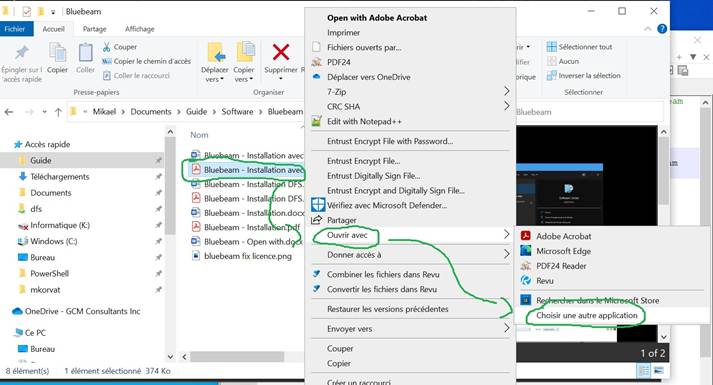Go back with the back arrow
713x385 pixels.
[x=9, y=112]
